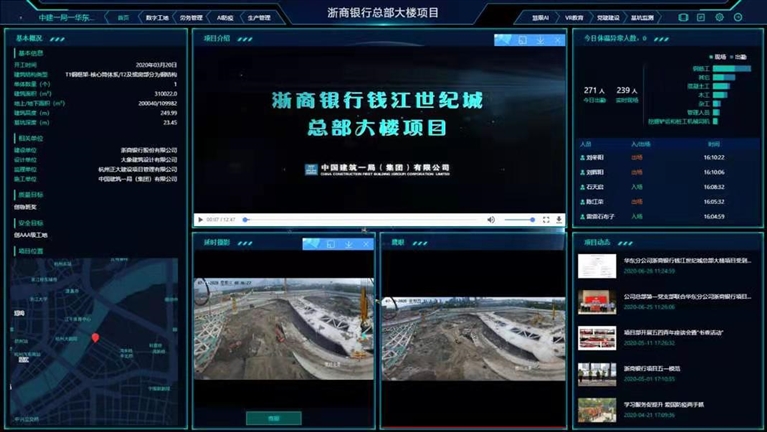Click the 木工 bar in chart
767x432 pixels.
[x=720, y=95]
